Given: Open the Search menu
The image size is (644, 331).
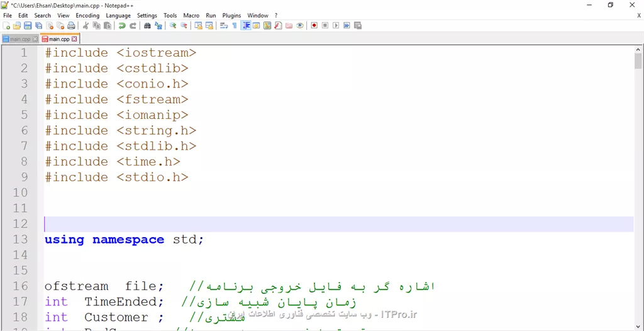Looking at the screenshot, I should pyautogui.click(x=42, y=16).
